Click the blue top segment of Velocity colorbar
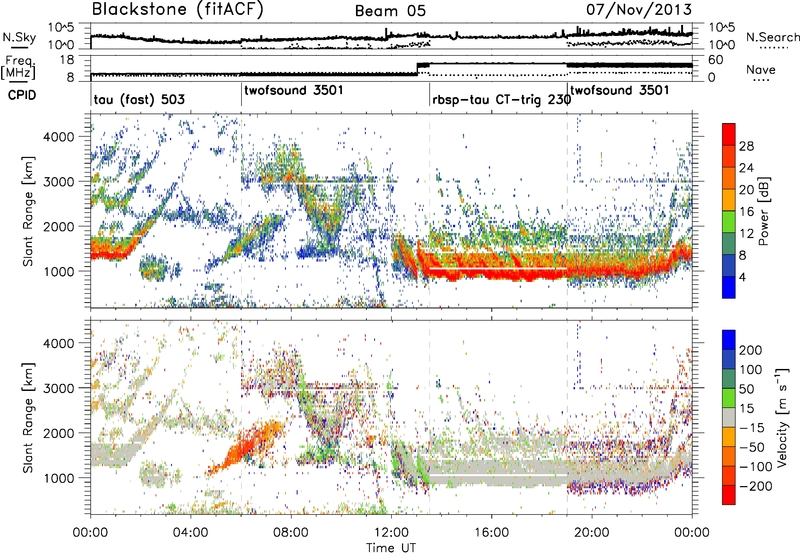 [x=729, y=340]
